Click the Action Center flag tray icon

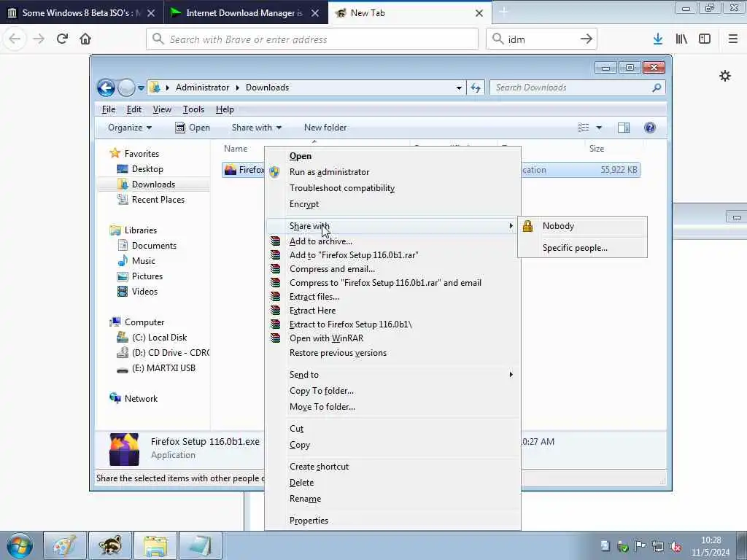tap(640, 546)
